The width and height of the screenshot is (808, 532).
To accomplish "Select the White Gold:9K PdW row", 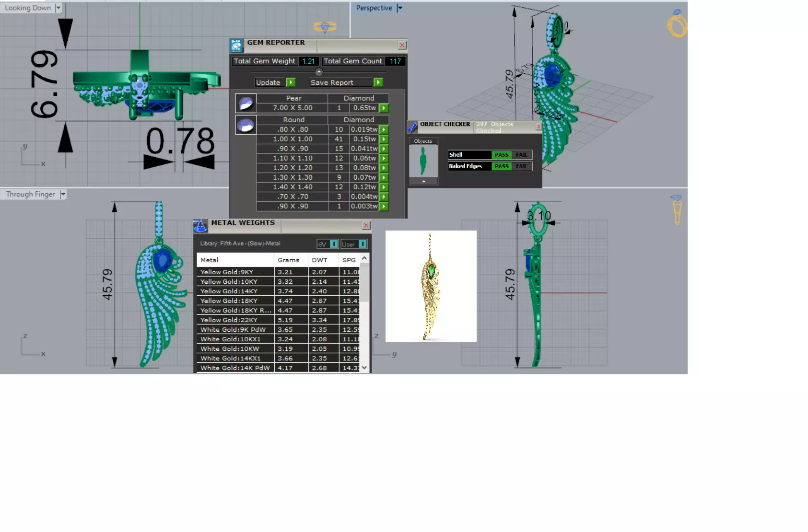I will [x=278, y=329].
